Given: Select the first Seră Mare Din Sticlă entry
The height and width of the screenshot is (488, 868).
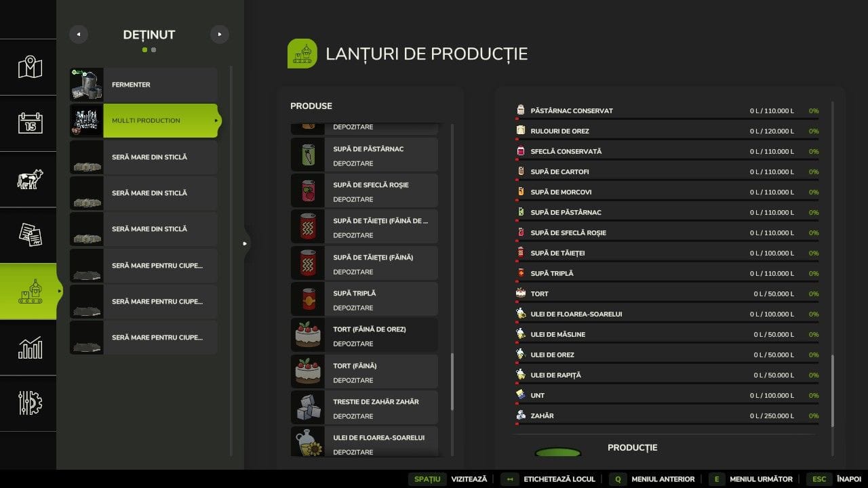Looking at the screenshot, I should point(144,157).
